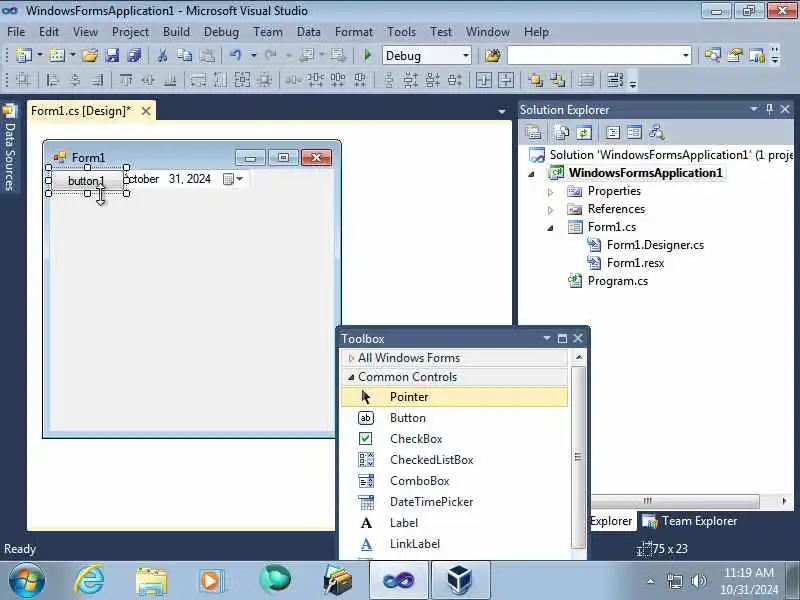This screenshot has width=800, height=600.
Task: Start debugging with the green play icon
Action: pyautogui.click(x=367, y=55)
